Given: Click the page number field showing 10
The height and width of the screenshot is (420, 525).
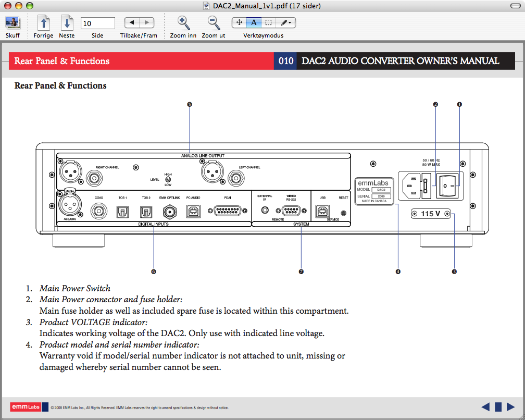Looking at the screenshot, I should coord(97,23).
